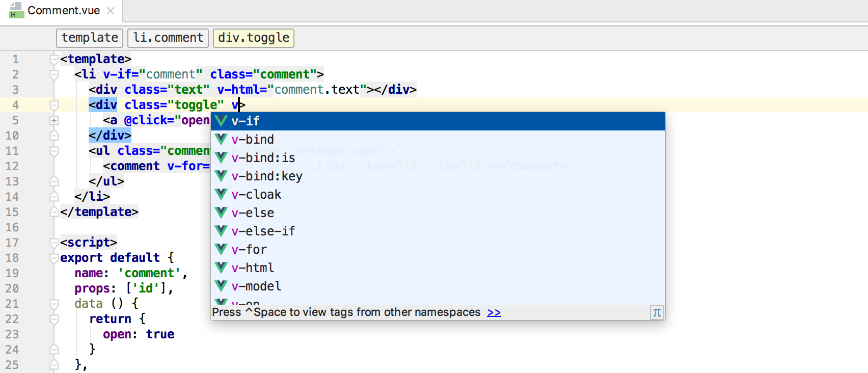Click the Vue icon beside v-cloak

point(221,194)
